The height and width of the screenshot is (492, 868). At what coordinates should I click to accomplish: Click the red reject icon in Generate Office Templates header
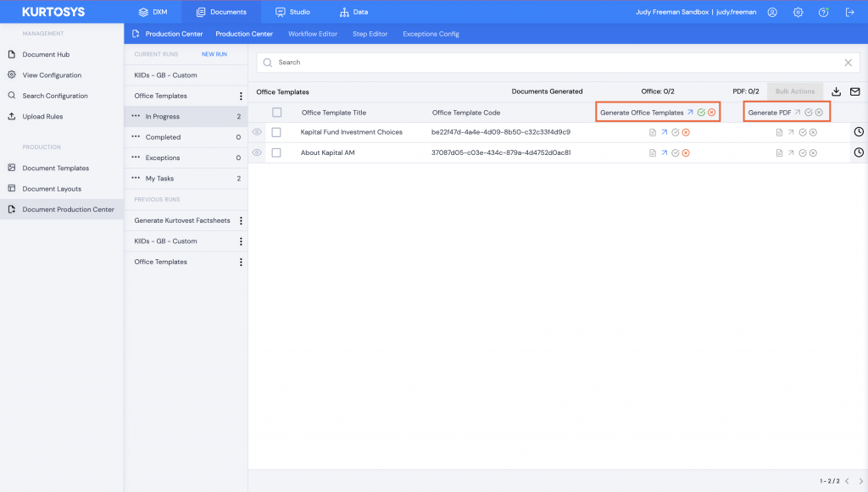[712, 113]
